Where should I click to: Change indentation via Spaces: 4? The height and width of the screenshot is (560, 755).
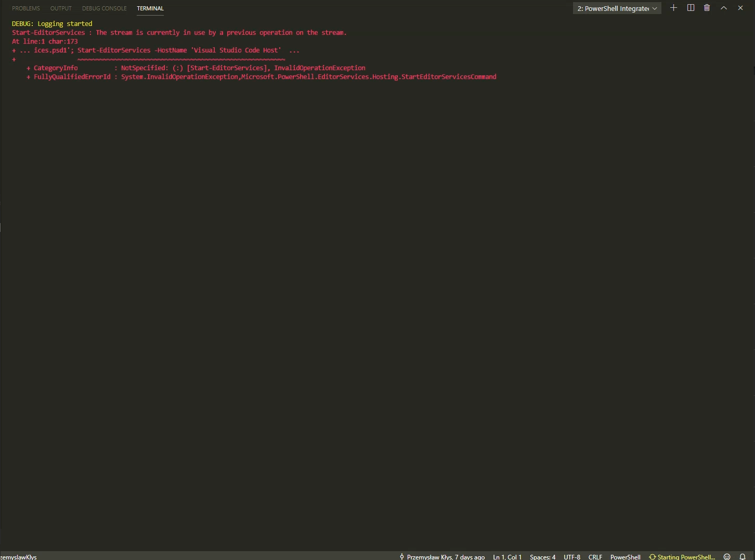(x=542, y=556)
